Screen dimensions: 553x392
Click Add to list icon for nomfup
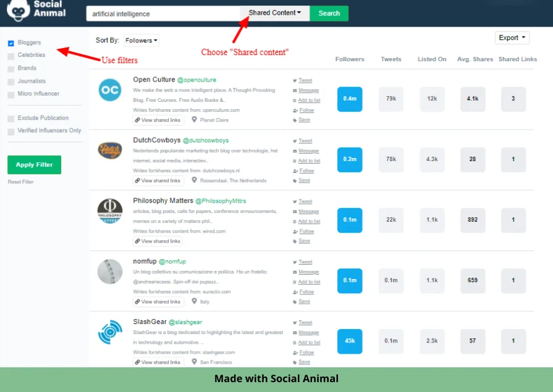pos(295,282)
